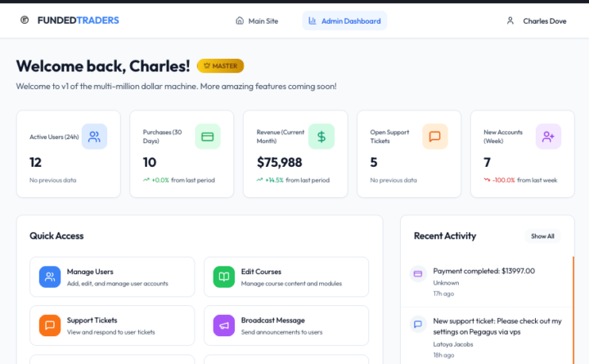Click the blue Manage Users icon
This screenshot has width=589, height=364.
(x=50, y=276)
